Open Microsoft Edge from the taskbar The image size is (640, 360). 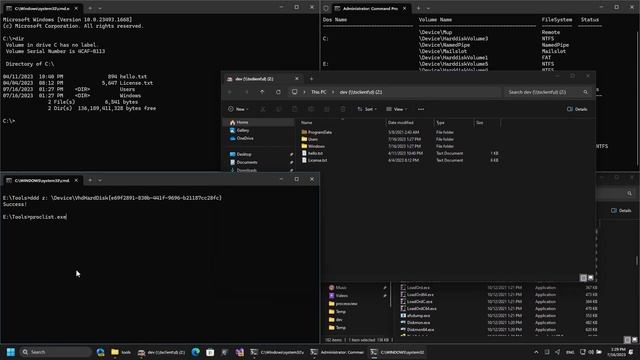[x=196, y=352]
